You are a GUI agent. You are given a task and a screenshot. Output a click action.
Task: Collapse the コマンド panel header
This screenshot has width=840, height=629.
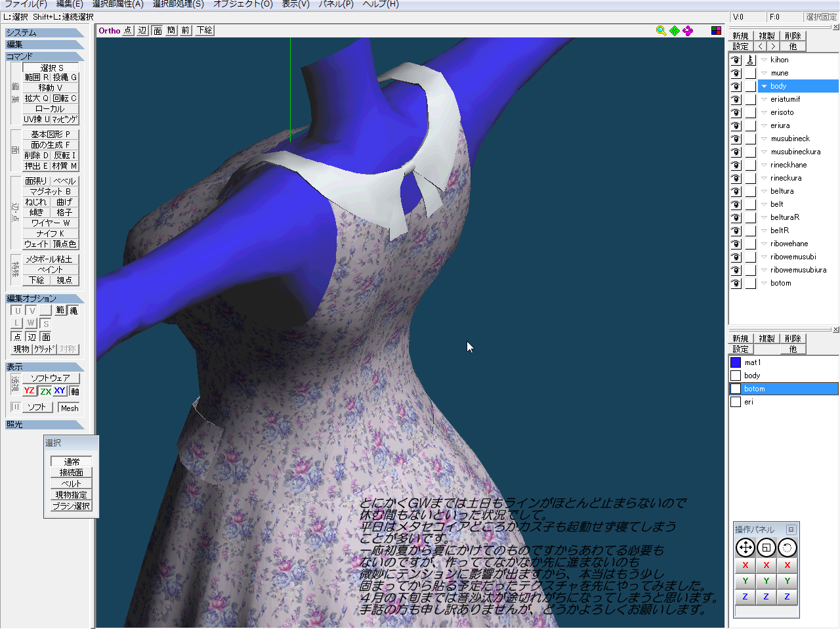pos(45,56)
